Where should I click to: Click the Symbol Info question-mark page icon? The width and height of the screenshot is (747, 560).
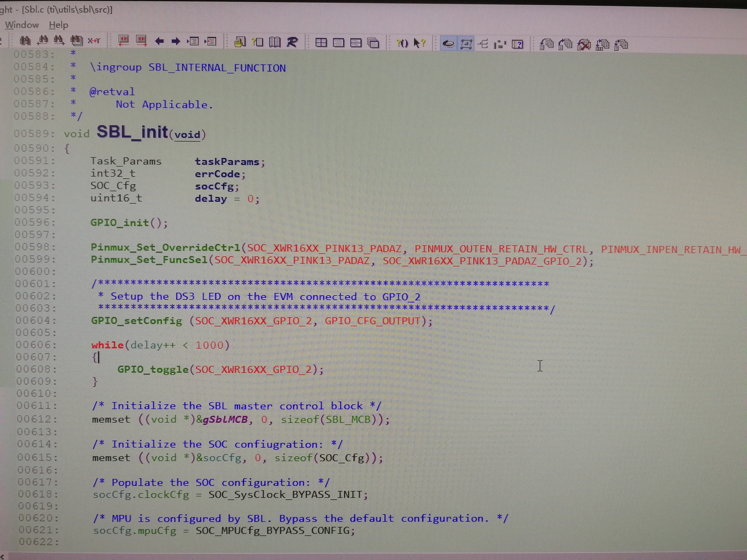[x=258, y=42]
